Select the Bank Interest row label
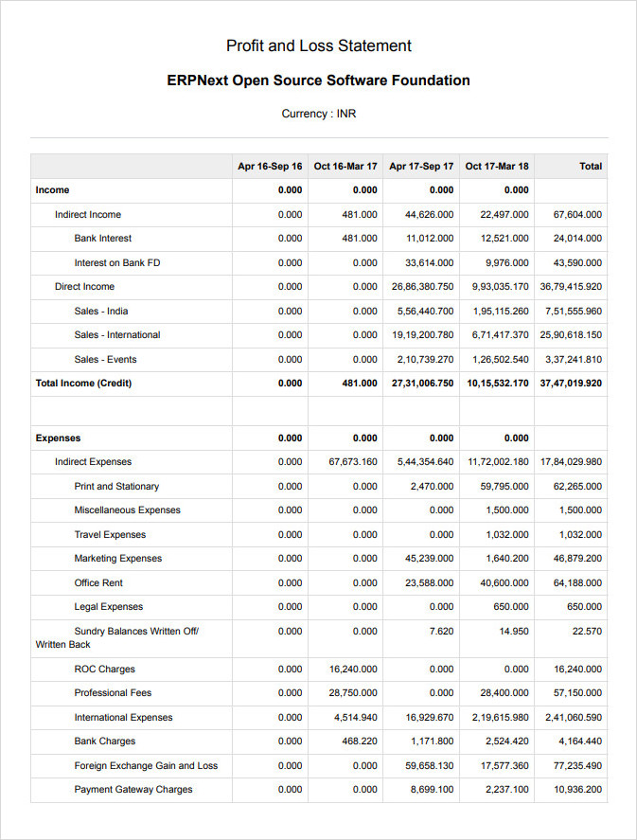Screen dimensions: 637x840 [103, 239]
